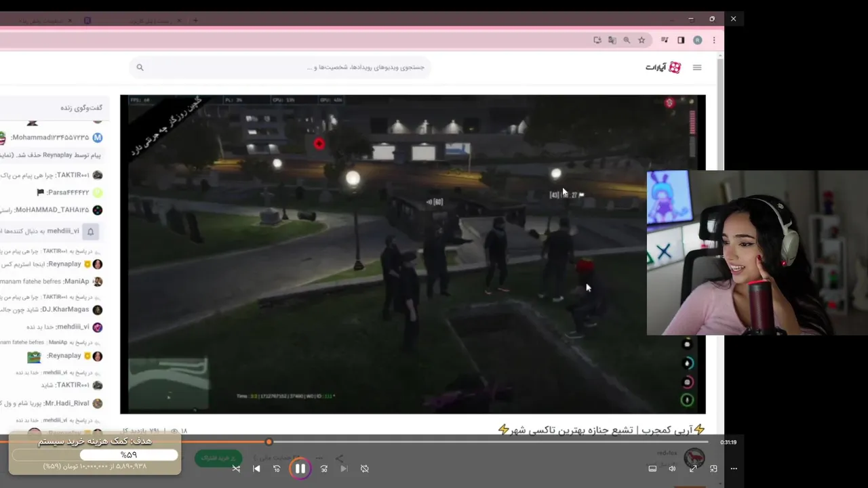
Task: Pause the video with the pause button
Action: coord(300,468)
